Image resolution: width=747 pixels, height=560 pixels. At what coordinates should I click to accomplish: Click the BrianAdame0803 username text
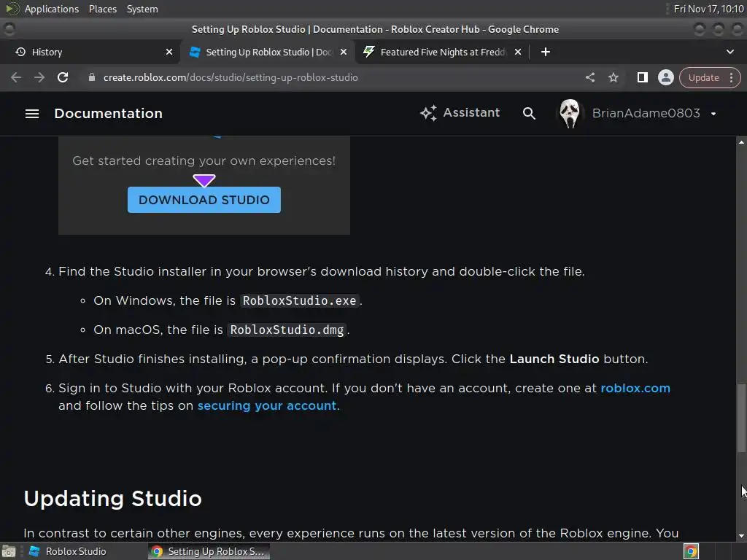646,113
